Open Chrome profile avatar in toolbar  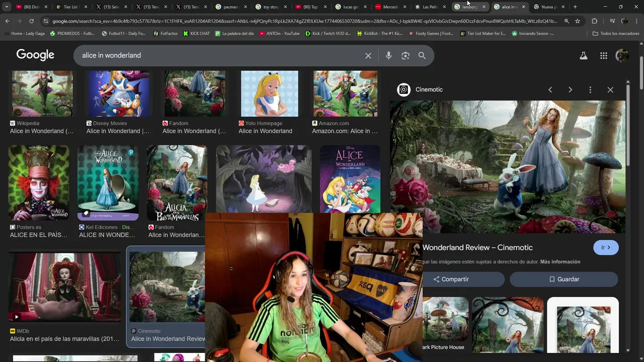(624, 21)
